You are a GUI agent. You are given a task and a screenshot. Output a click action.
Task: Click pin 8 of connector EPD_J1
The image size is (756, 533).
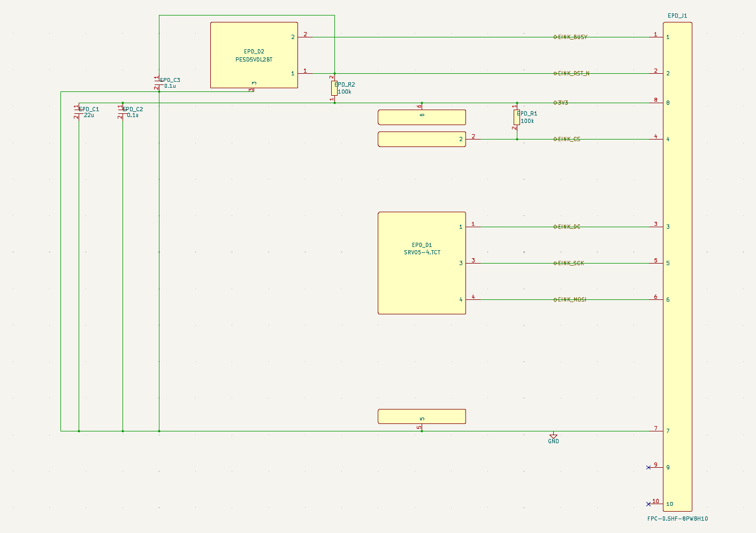pos(656,102)
